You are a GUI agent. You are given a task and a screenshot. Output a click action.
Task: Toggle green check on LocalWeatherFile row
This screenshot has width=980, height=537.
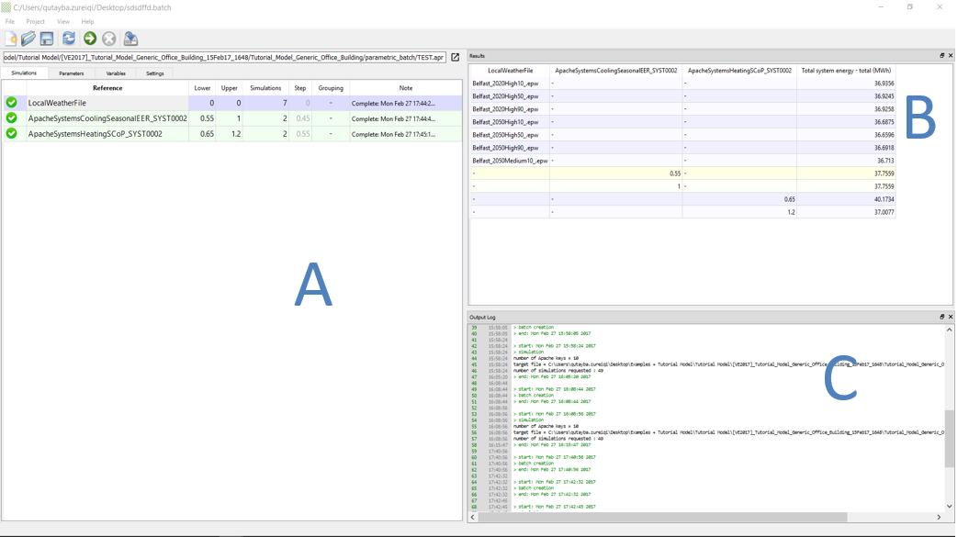click(12, 103)
